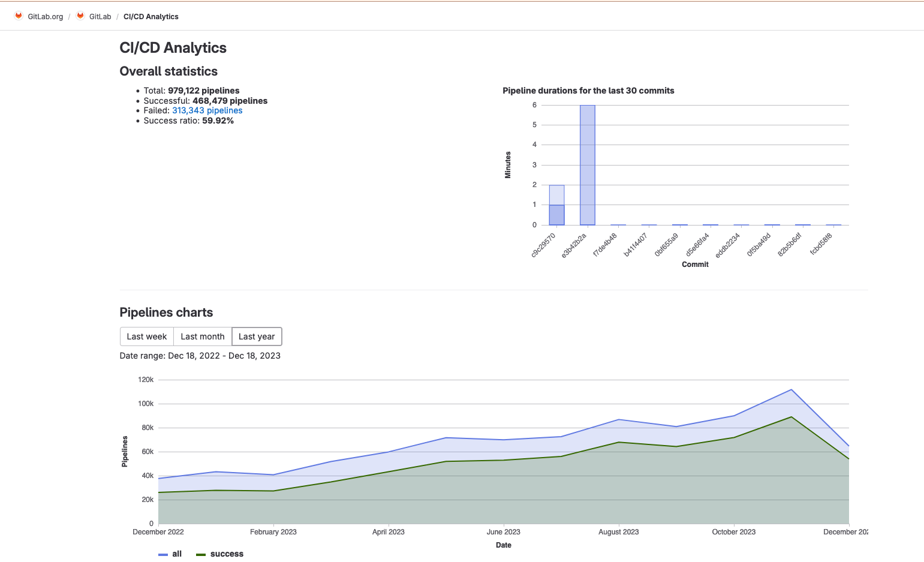Click the blue 'all' legend color marker
Screen dimensions: 924x562
tap(163, 555)
